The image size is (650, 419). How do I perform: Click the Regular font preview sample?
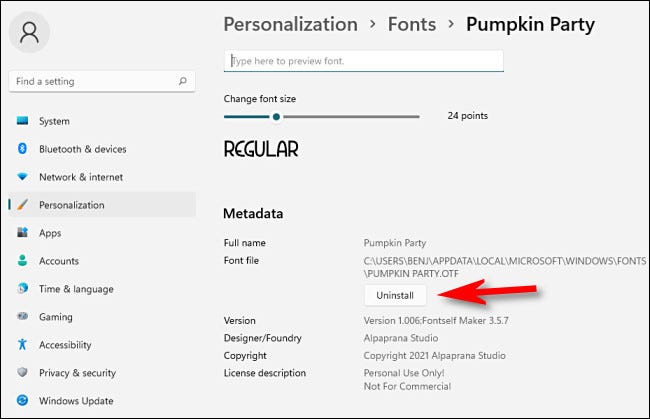pos(261,149)
